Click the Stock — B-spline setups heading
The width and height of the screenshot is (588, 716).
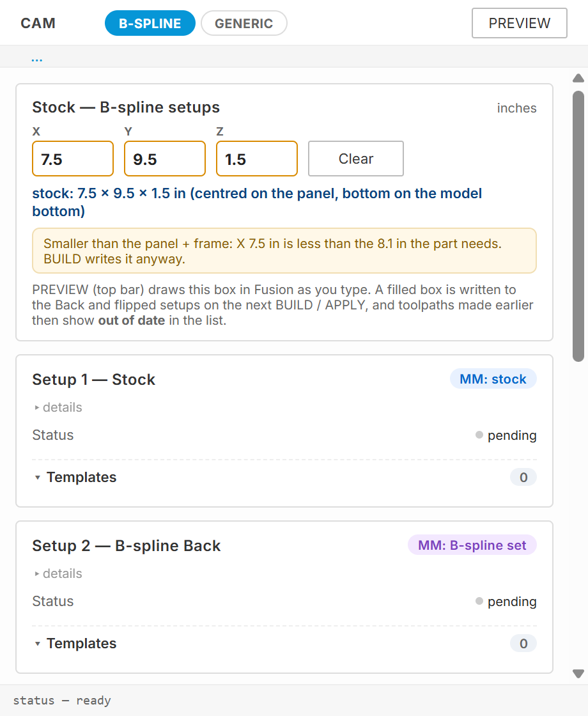(x=126, y=107)
